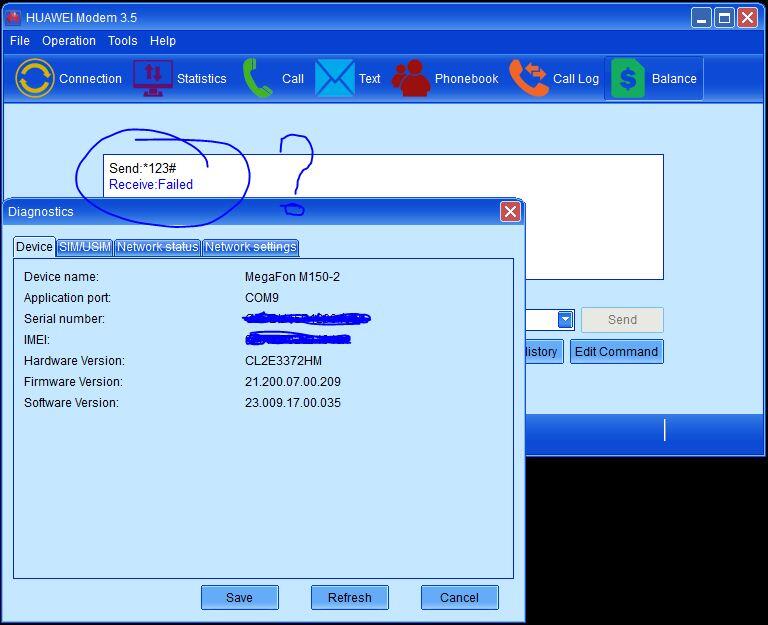Click the Send:*123# line
Viewport: 768px width, 625px height.
coord(143,168)
